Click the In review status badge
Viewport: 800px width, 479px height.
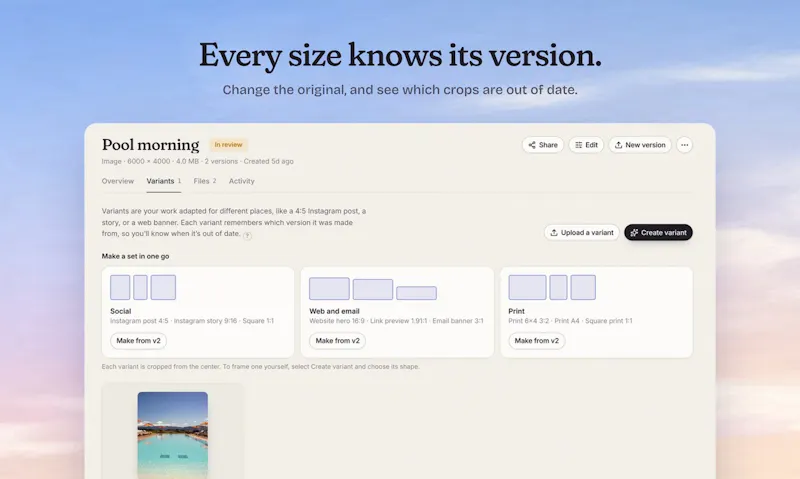coord(228,145)
